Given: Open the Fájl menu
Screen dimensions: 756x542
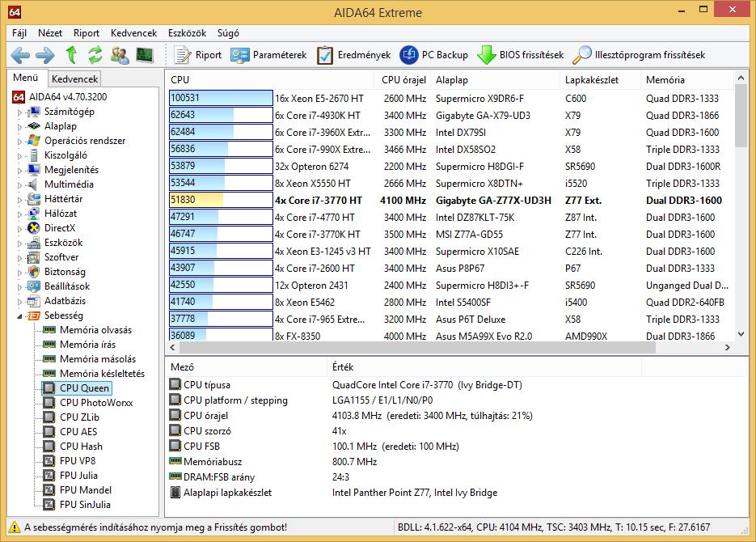Looking at the screenshot, I should (19, 33).
